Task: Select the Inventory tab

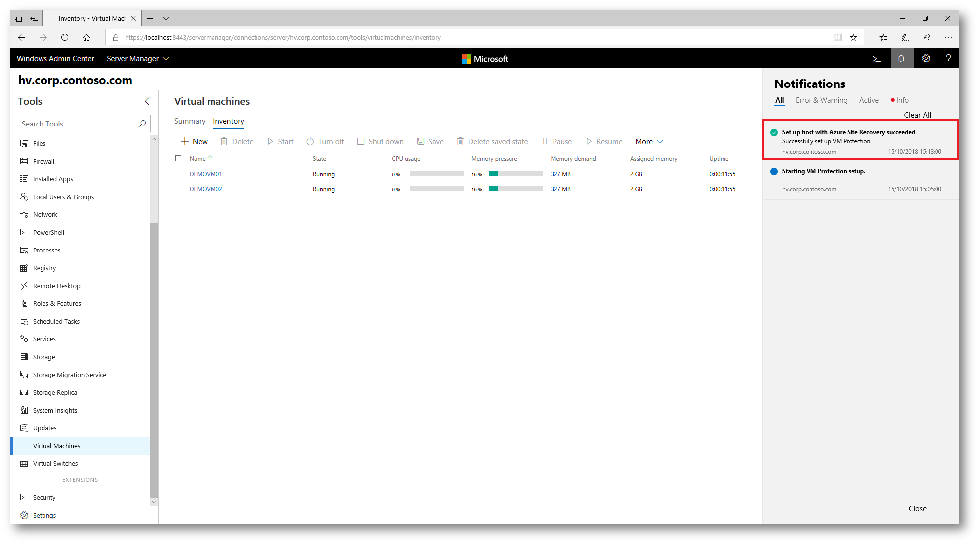Action: point(228,121)
